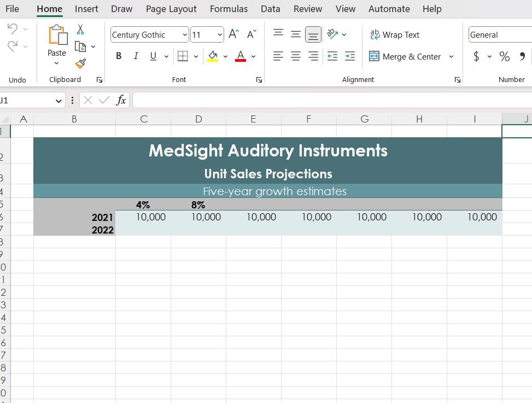The width and height of the screenshot is (532, 403).
Task: Activate the Format Painter brush
Action: pyautogui.click(x=80, y=63)
